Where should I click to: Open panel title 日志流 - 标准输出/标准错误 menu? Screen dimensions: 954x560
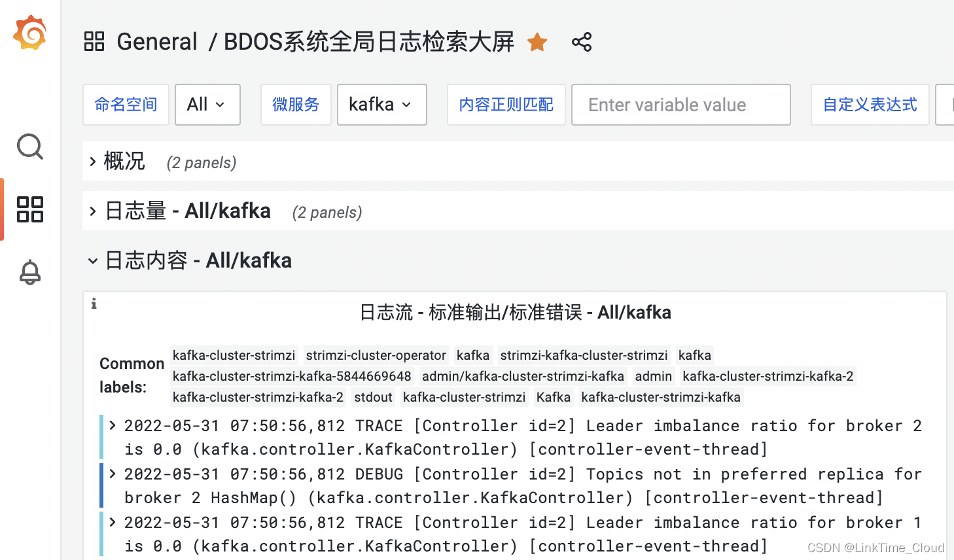(x=516, y=313)
